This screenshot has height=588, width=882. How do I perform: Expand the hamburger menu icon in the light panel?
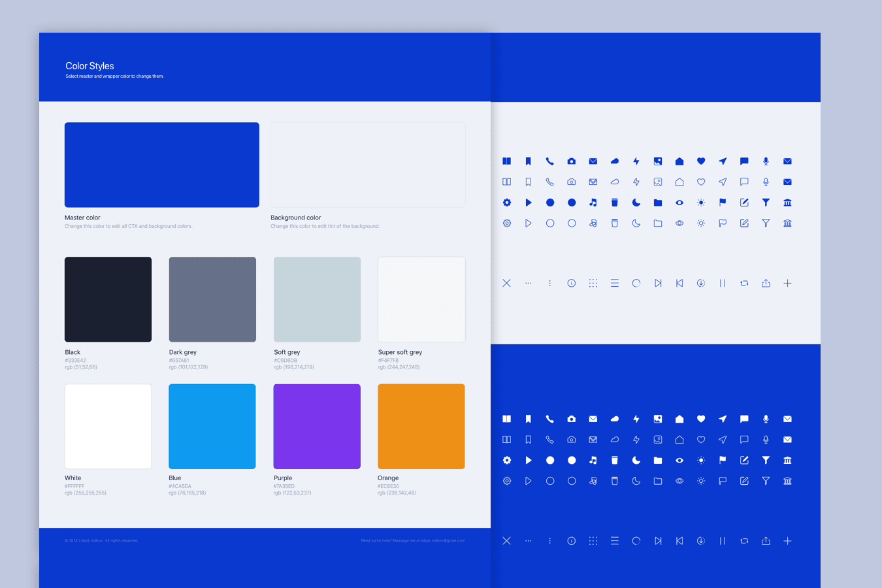coord(615,284)
